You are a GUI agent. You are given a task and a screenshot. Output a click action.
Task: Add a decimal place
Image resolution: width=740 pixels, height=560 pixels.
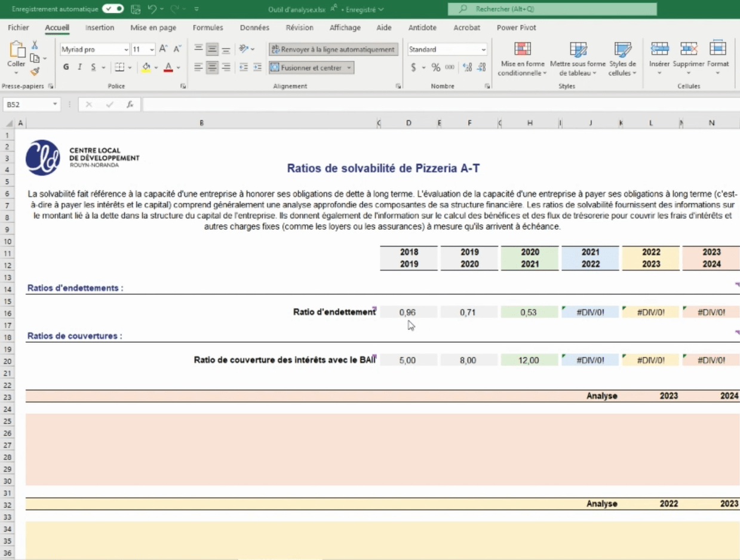click(x=468, y=67)
